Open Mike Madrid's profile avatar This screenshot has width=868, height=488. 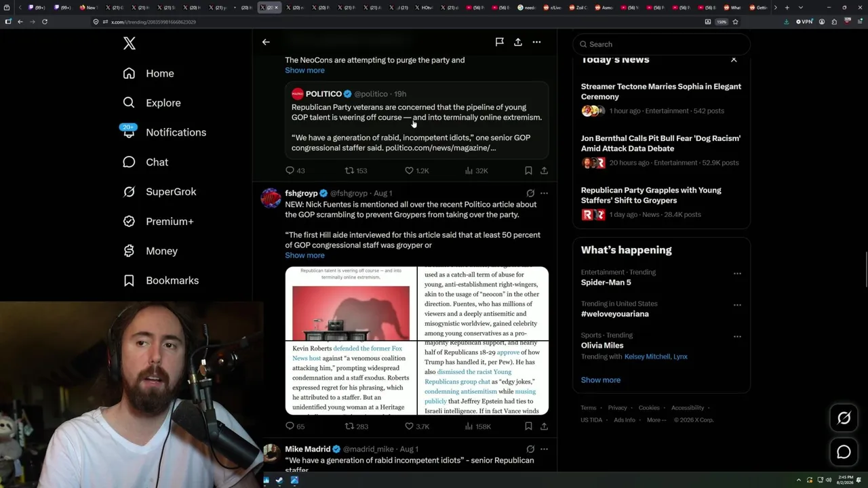(271, 454)
